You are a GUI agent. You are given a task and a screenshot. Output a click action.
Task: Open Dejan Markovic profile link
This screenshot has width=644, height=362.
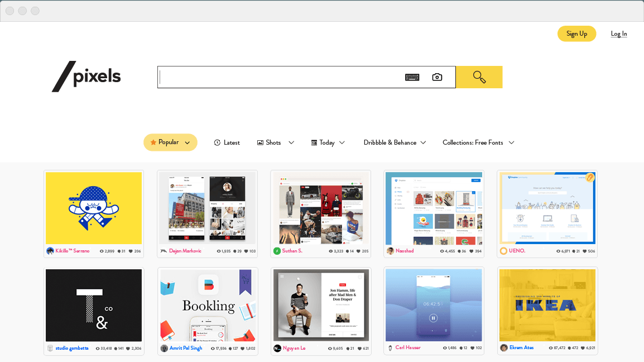pos(185,251)
